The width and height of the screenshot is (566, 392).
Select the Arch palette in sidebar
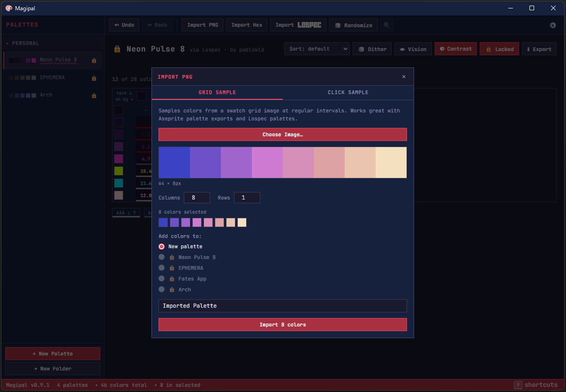[x=53, y=95]
